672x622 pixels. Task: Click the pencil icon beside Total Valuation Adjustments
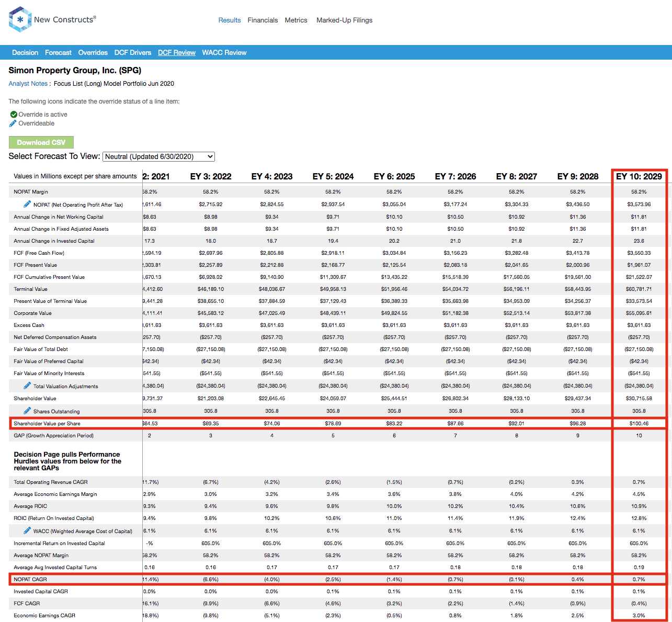(x=27, y=386)
